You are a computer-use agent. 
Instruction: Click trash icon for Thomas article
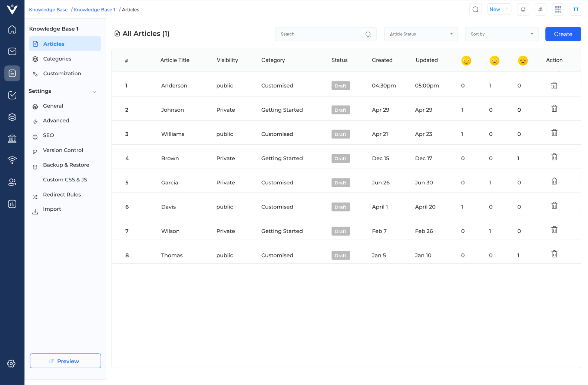point(554,254)
